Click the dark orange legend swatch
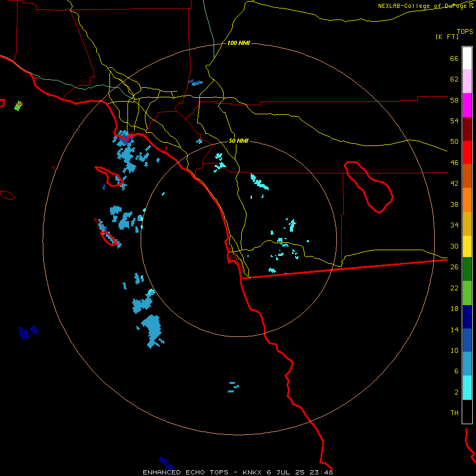The width and height of the screenshot is (476, 476). [467, 176]
